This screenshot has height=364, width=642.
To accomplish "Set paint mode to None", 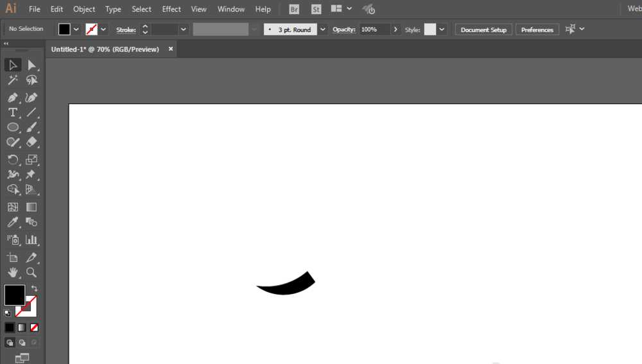I will [x=35, y=327].
